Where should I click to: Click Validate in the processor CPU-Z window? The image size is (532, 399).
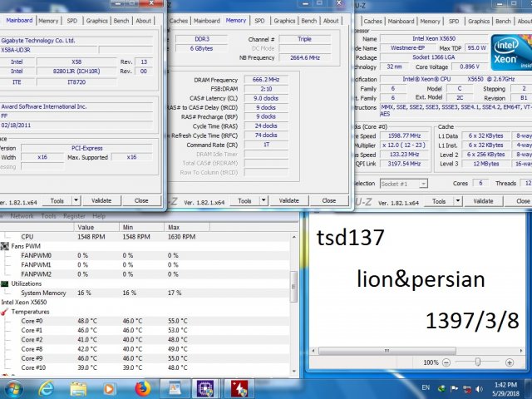(x=483, y=201)
